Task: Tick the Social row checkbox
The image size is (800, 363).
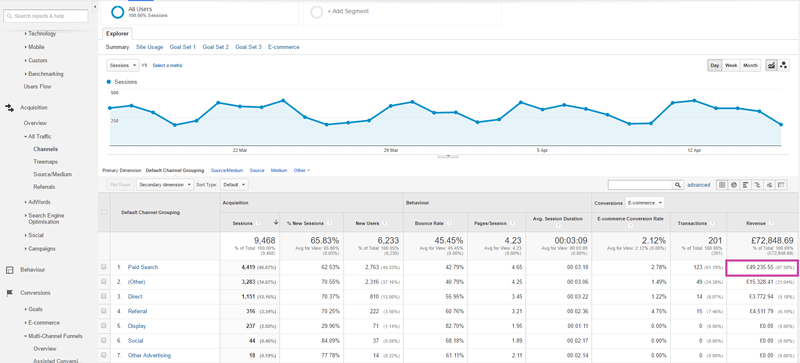Action: click(x=104, y=340)
